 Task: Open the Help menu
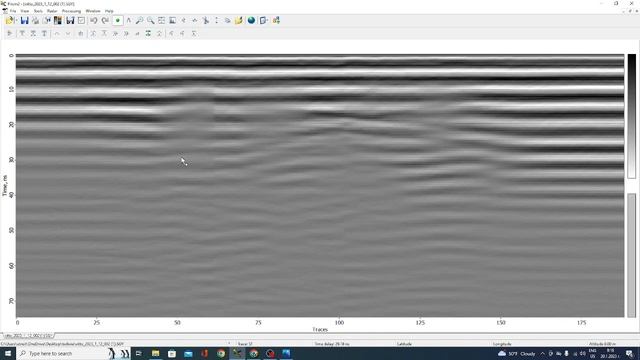(x=109, y=11)
